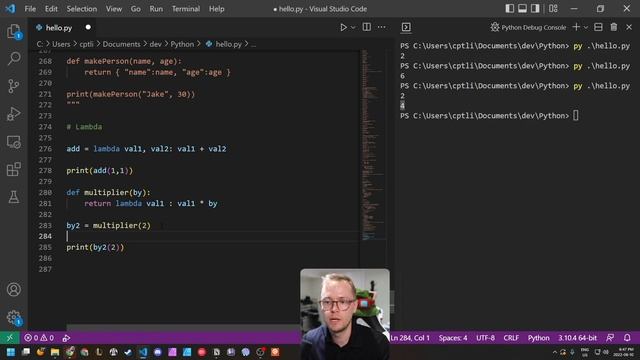
Task: Click the cptli breadcrumb
Action: 87,44
